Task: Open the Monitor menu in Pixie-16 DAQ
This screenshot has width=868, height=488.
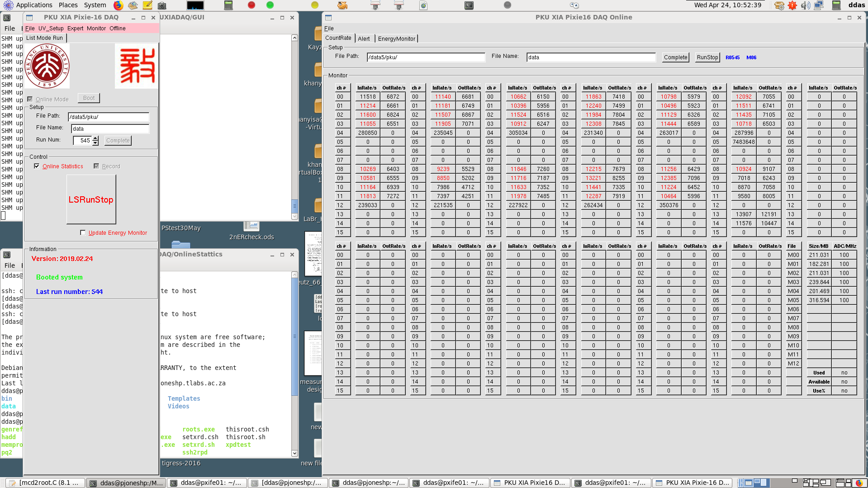Action: click(x=96, y=28)
